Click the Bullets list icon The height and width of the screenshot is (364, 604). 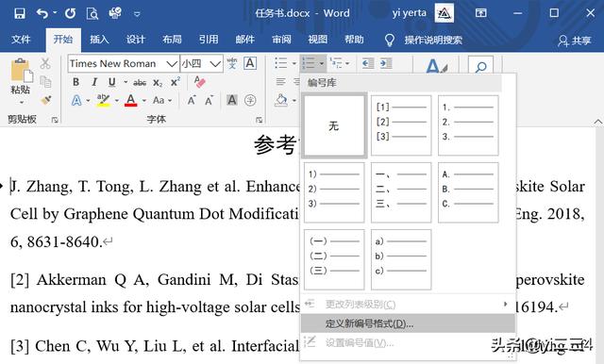[281, 63]
